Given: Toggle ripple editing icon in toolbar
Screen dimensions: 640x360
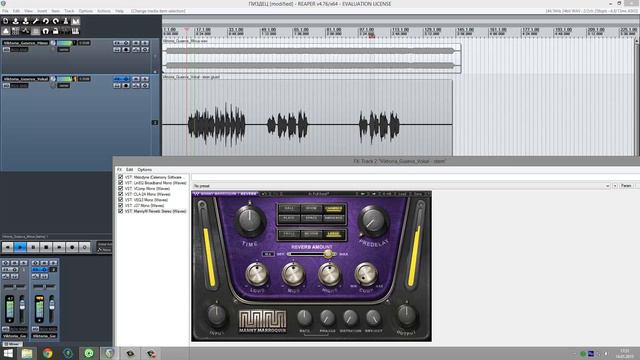Looking at the screenshot, I should (16, 31).
